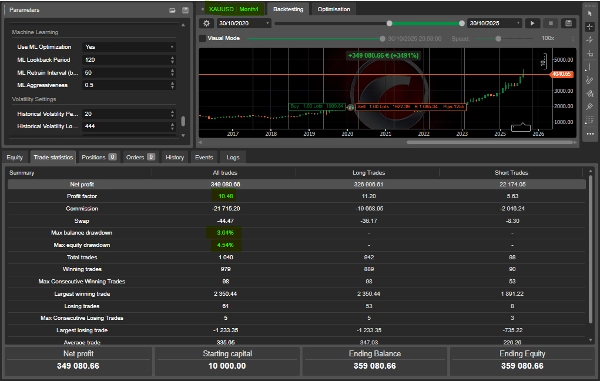
Task: Click the trade marker circle on chart
Action: (x=350, y=108)
